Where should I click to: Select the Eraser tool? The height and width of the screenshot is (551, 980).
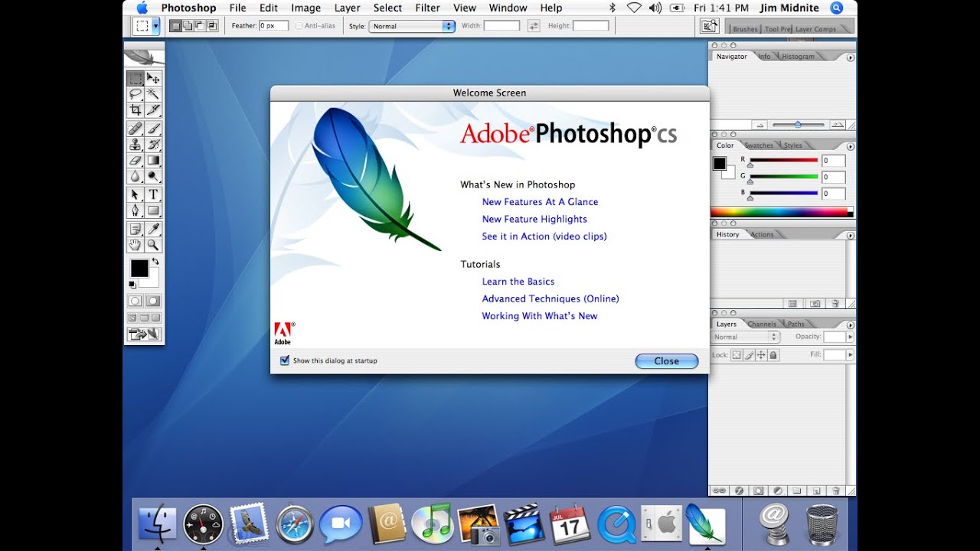[x=136, y=160]
